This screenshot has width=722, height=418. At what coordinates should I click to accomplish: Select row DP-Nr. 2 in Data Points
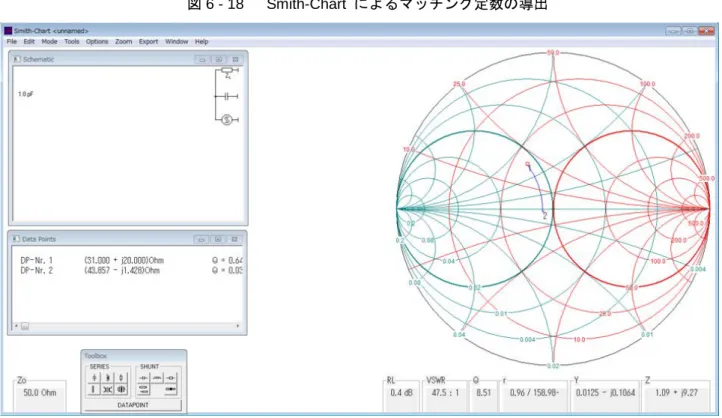tap(131, 271)
